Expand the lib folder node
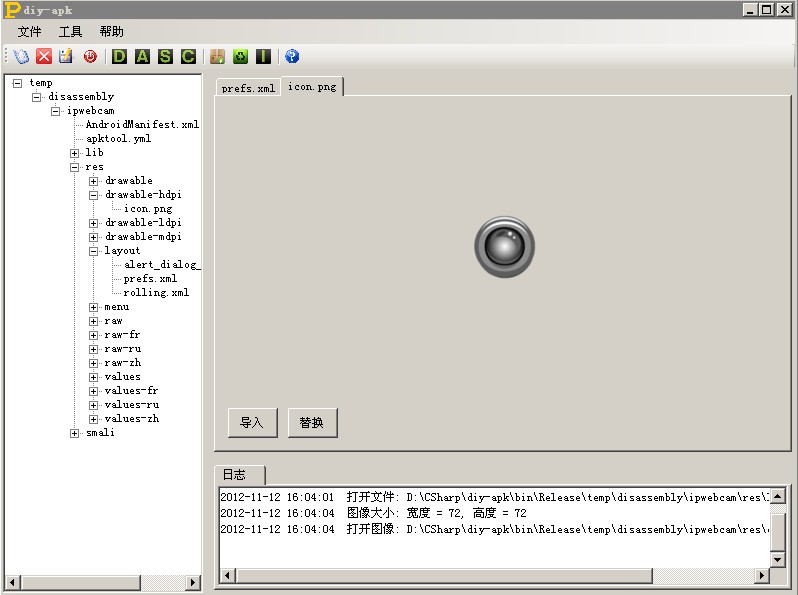 (x=75, y=153)
